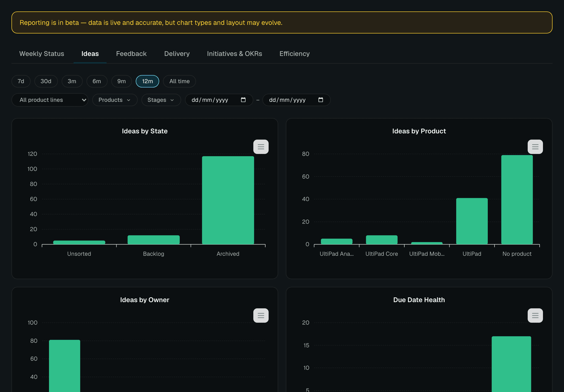Click the start date input field
Image resolution: width=564 pixels, height=392 pixels.
(x=219, y=100)
